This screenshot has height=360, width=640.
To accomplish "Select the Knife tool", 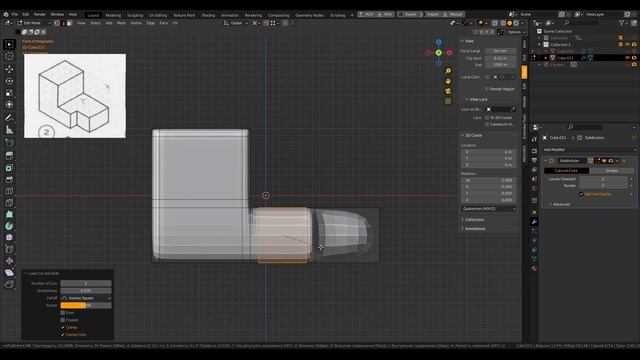I will [x=9, y=203].
